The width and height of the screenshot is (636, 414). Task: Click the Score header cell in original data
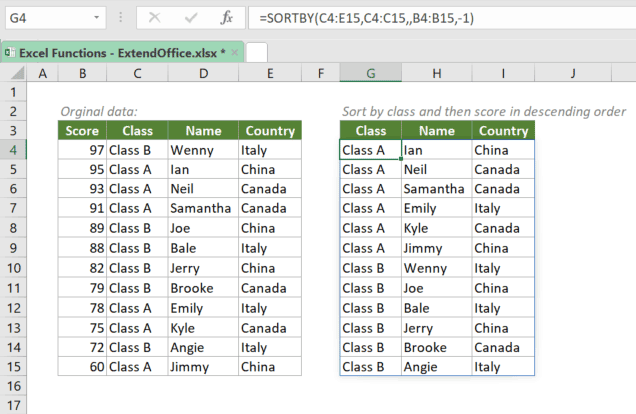point(80,131)
